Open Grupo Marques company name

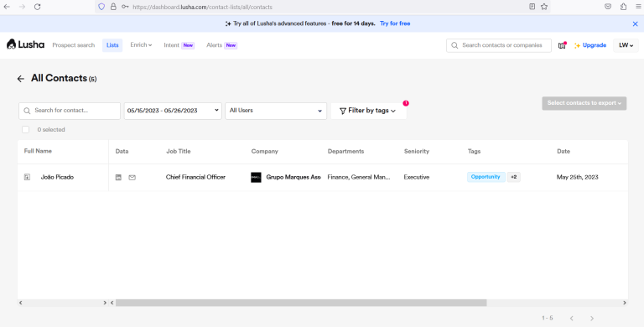(293, 177)
